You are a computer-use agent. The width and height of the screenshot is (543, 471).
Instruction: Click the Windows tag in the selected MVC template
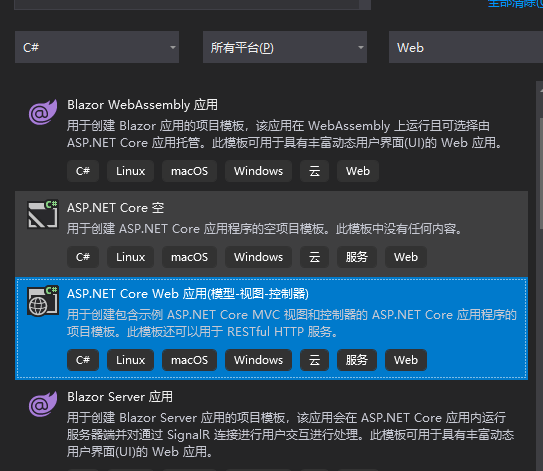(258, 360)
